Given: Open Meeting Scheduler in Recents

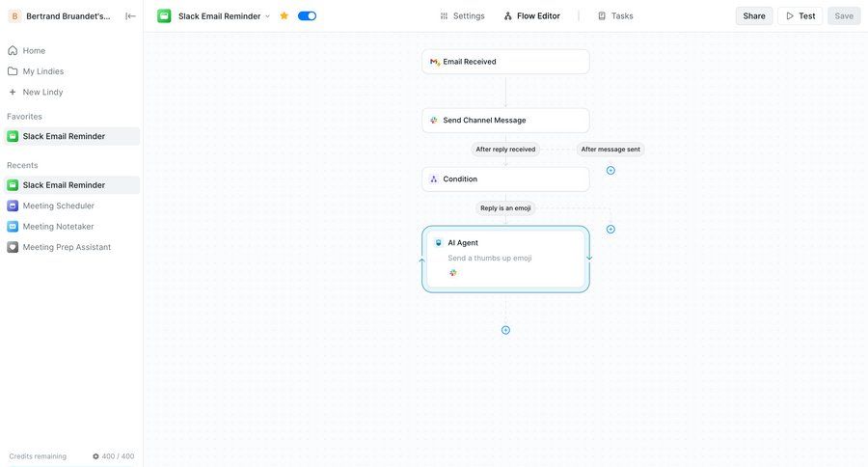Looking at the screenshot, I should [x=71, y=206].
